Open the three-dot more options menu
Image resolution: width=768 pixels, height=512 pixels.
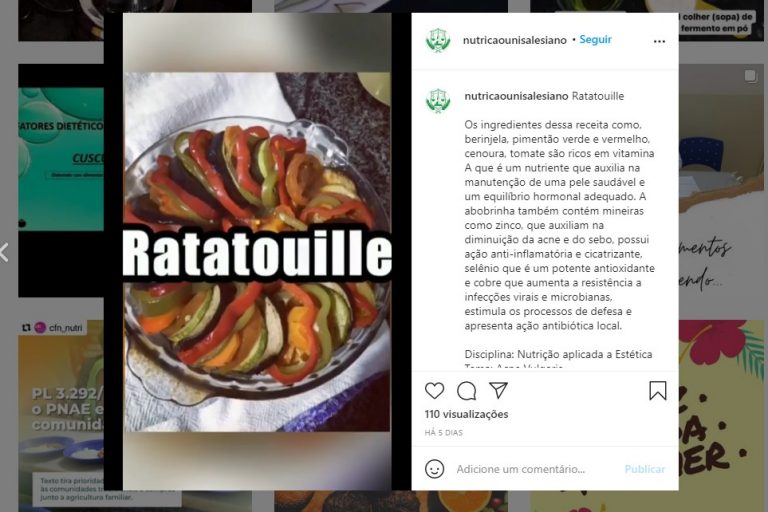pos(659,41)
